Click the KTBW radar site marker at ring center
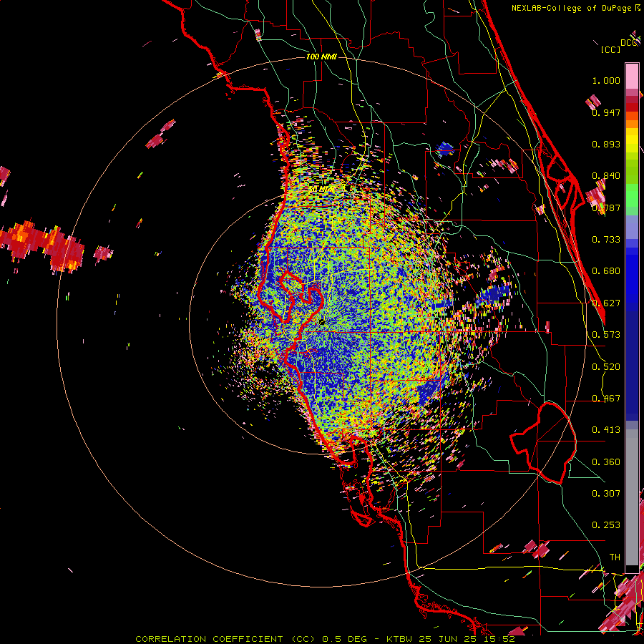The width and height of the screenshot is (644, 644). 321,321
